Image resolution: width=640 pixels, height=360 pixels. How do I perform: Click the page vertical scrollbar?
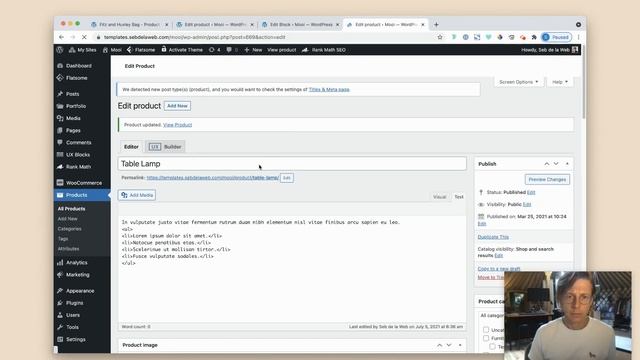click(x=584, y=82)
